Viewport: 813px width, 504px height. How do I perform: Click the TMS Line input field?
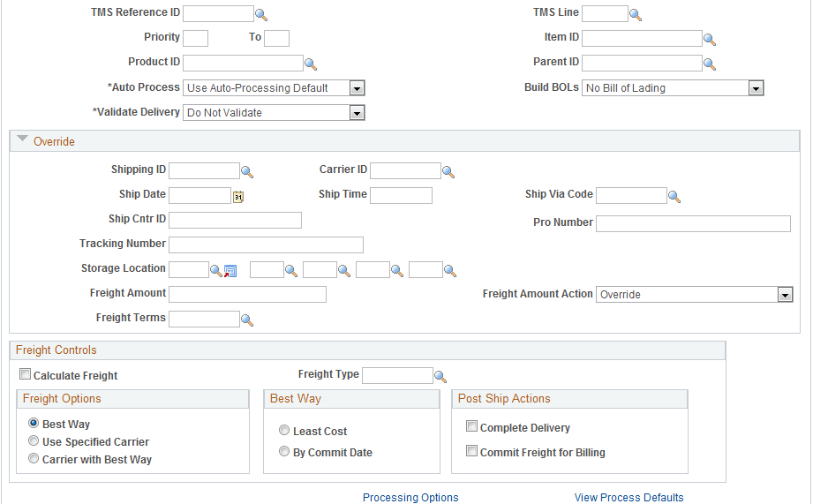605,13
